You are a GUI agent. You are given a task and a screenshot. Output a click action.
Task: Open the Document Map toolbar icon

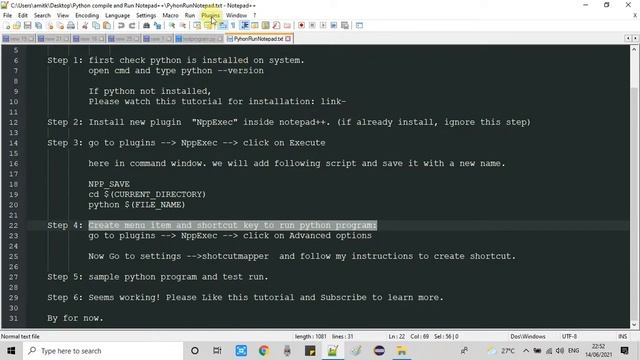[x=266, y=25]
